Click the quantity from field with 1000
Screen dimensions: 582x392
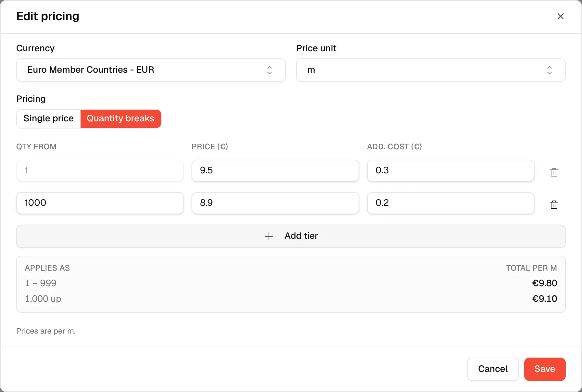coord(100,203)
